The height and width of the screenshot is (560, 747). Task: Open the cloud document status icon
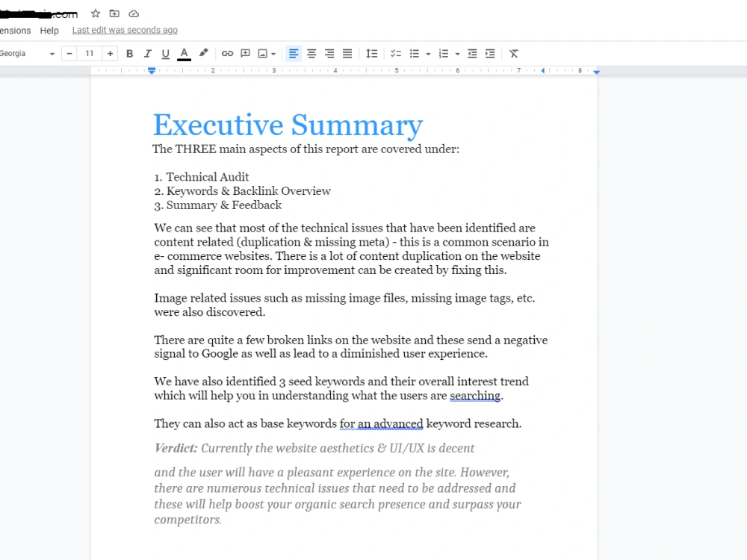coord(134,13)
